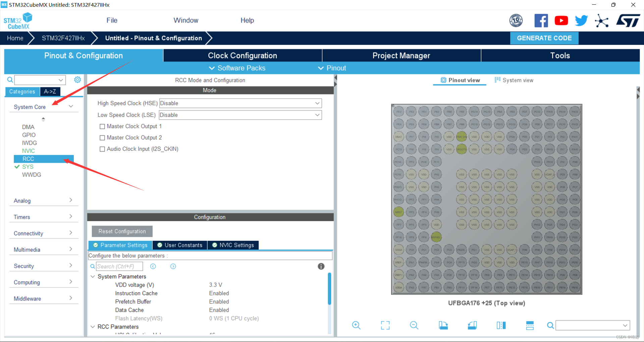Switch to the A->Z list tab
Viewport: 644px width, 342px height.
coord(50,91)
